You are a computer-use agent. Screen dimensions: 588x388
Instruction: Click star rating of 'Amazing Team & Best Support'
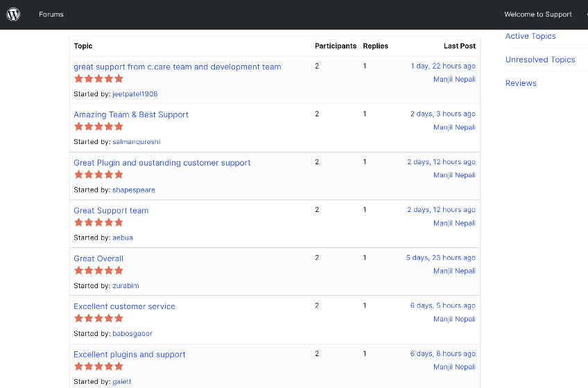tap(98, 126)
